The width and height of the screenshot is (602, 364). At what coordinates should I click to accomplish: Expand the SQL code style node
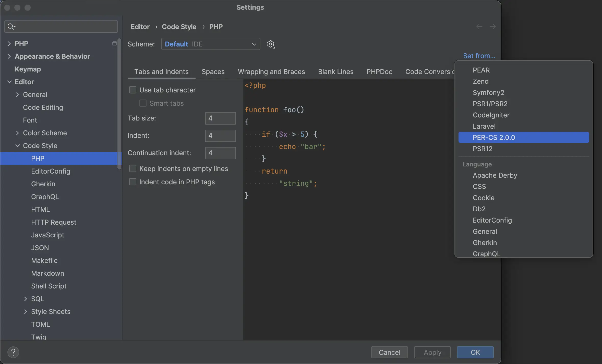(x=26, y=299)
